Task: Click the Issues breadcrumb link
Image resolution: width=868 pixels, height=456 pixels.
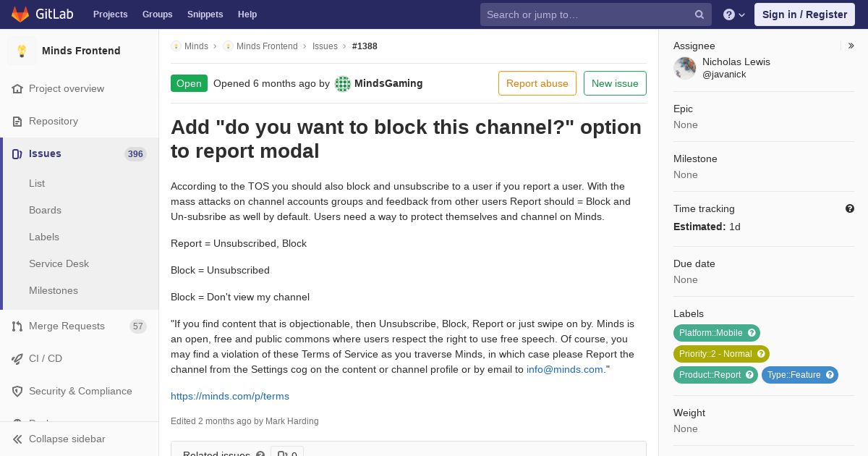Action: click(325, 46)
